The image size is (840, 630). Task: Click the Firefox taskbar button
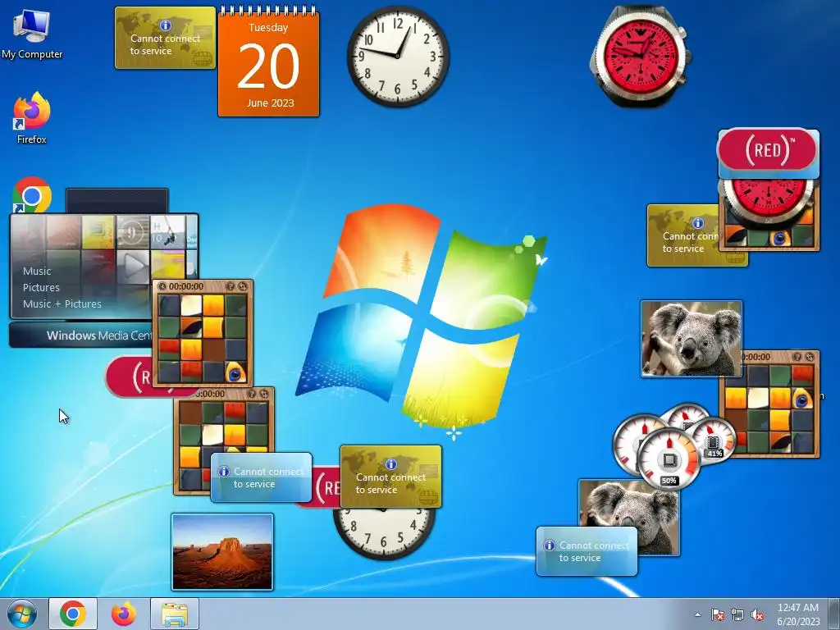pos(124,614)
